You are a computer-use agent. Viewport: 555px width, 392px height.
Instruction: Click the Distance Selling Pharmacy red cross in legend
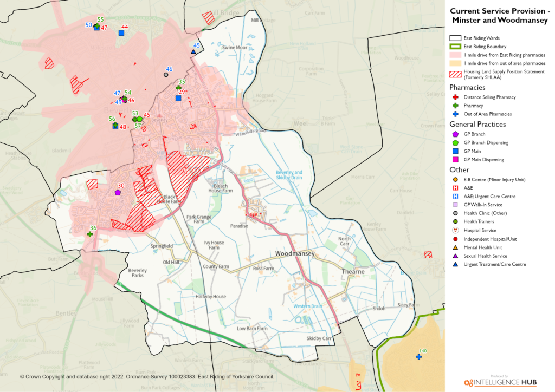[455, 97]
